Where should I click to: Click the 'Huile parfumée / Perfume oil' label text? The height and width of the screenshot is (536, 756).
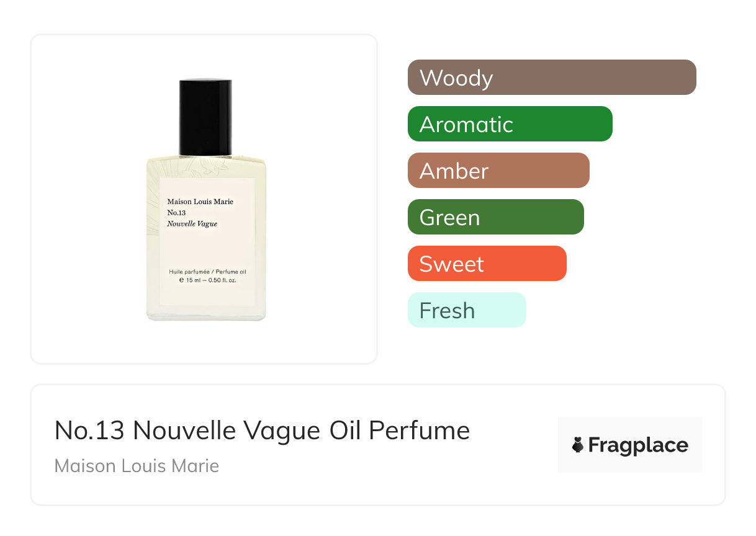tap(207, 272)
